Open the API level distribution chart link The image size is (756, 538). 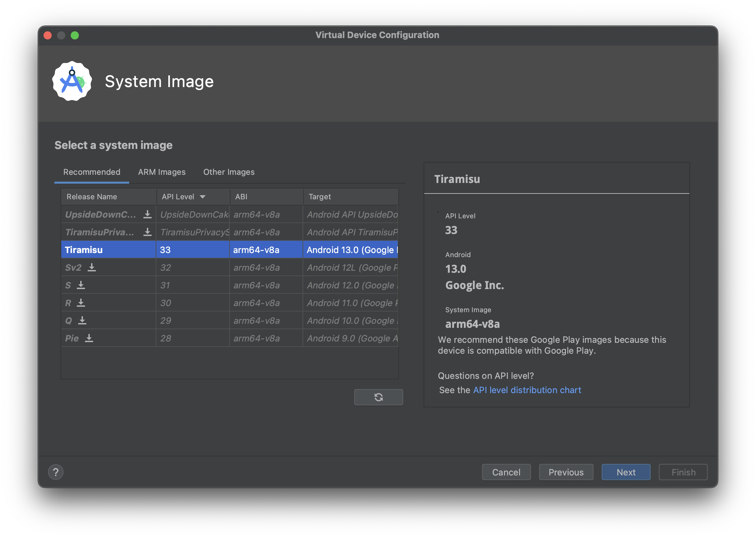pos(527,390)
